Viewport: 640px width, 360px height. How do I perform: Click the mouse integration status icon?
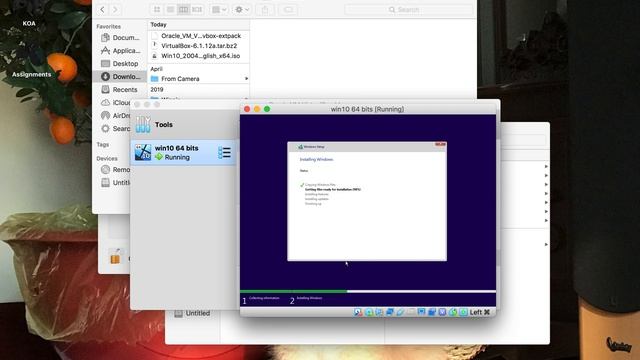(x=453, y=312)
